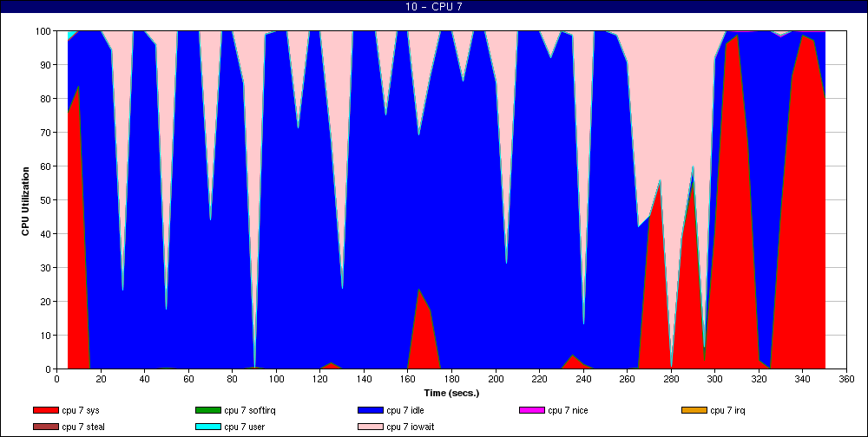Click the pink cpu 7 iowait legend swatch
The image size is (868, 437).
[370, 427]
